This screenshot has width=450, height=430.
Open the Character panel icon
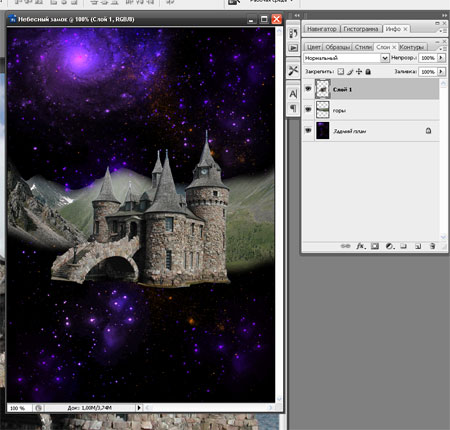click(293, 94)
